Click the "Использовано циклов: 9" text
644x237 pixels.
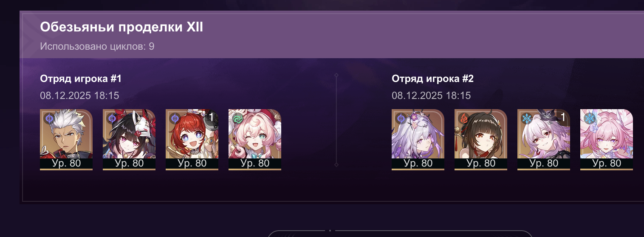(x=97, y=46)
